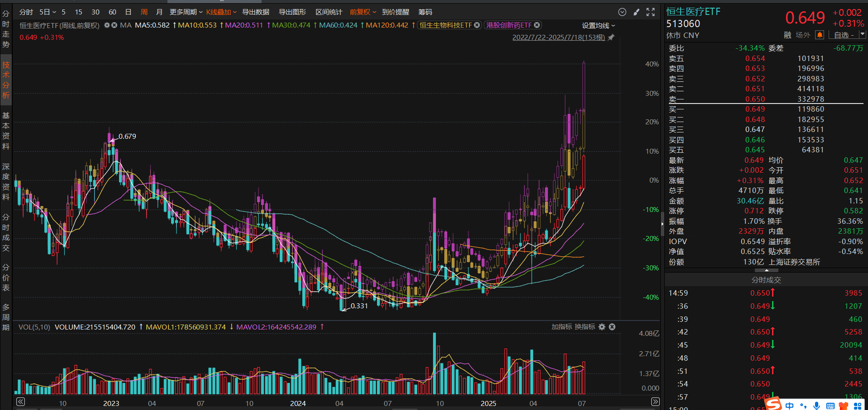Viewport: 868px width, 410px height.
Task: Click the orange price alert bell icon
Action: pos(819,35)
